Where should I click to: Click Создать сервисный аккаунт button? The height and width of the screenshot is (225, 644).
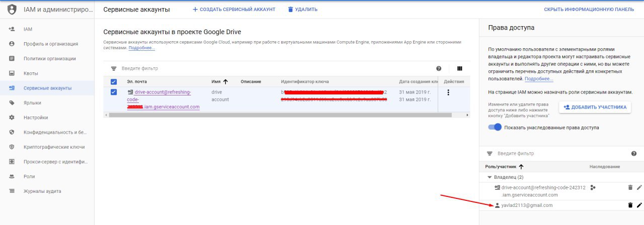click(234, 10)
